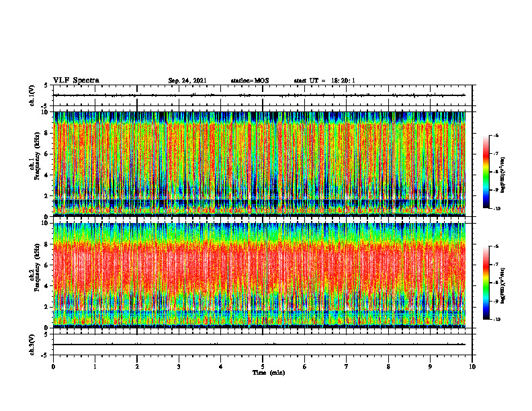
Task: Click the ch.1 color bar log(PSD) units label
Action: click(503, 175)
